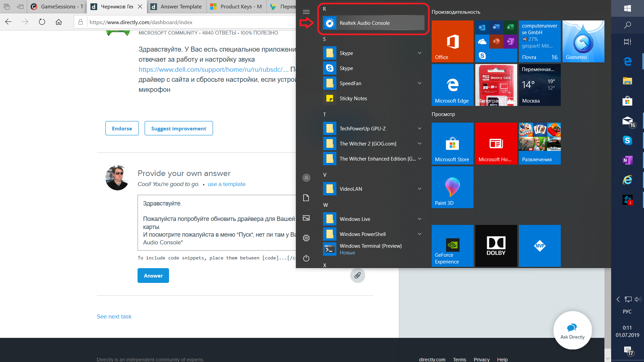Click the paperclip attachment icon
The image size is (644, 362).
click(358, 276)
